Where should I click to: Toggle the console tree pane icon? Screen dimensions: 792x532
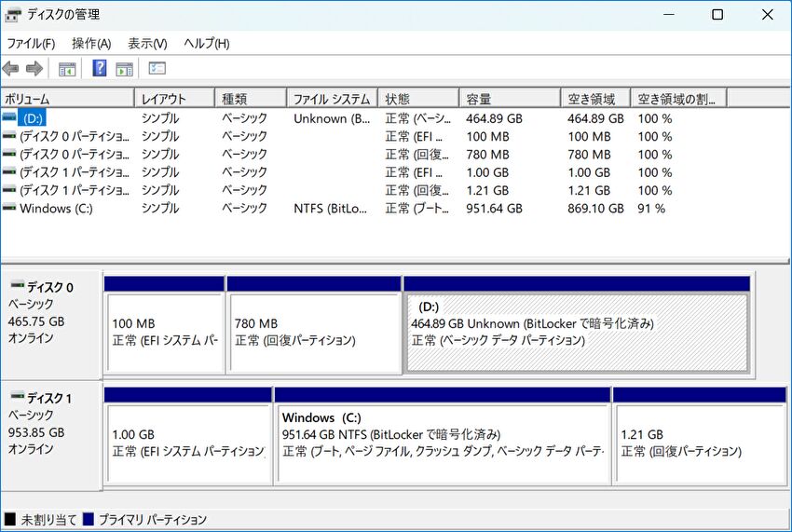(67, 69)
